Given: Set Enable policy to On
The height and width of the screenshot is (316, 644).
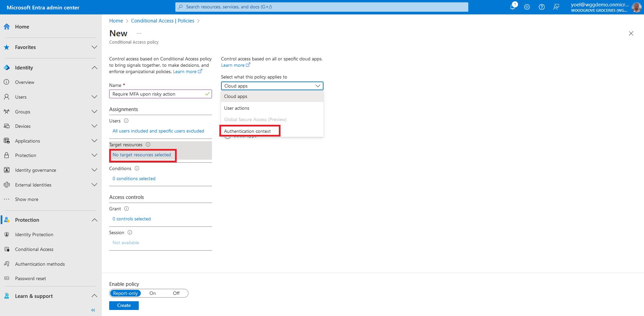Looking at the screenshot, I should [153, 293].
